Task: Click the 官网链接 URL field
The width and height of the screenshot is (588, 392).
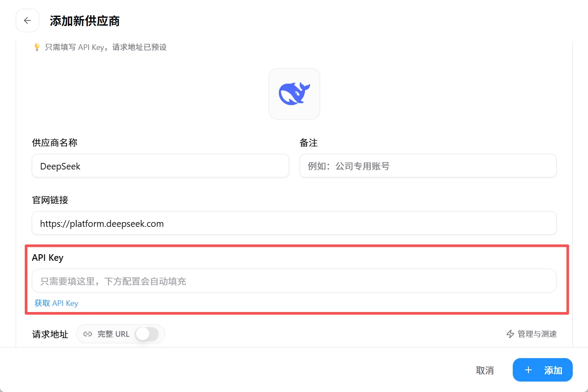Action: [x=294, y=223]
